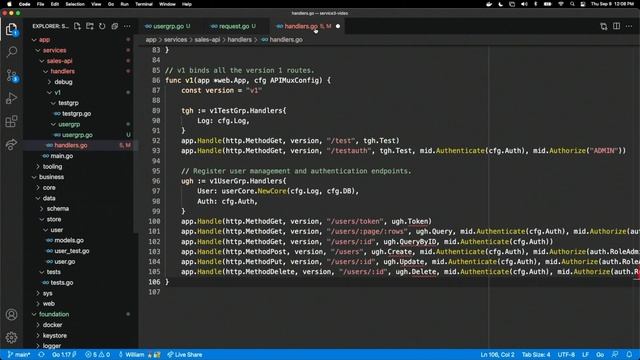Refresh the Explorer tree
This screenshot has height=360, width=640.
(x=102, y=26)
